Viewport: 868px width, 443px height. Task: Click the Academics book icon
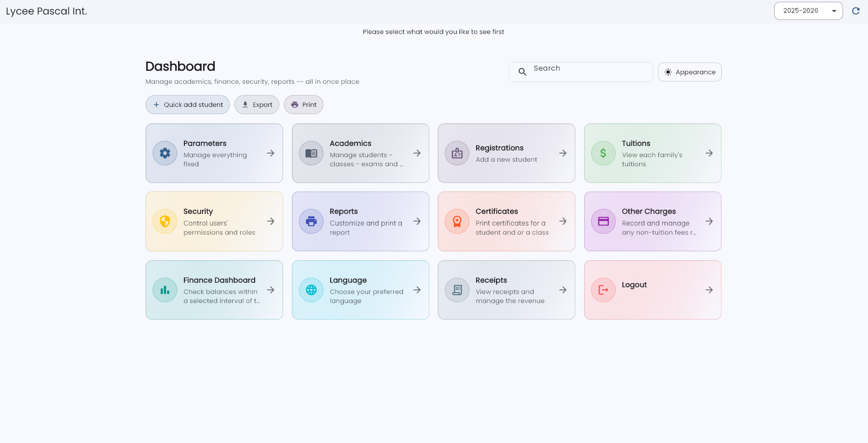click(311, 153)
